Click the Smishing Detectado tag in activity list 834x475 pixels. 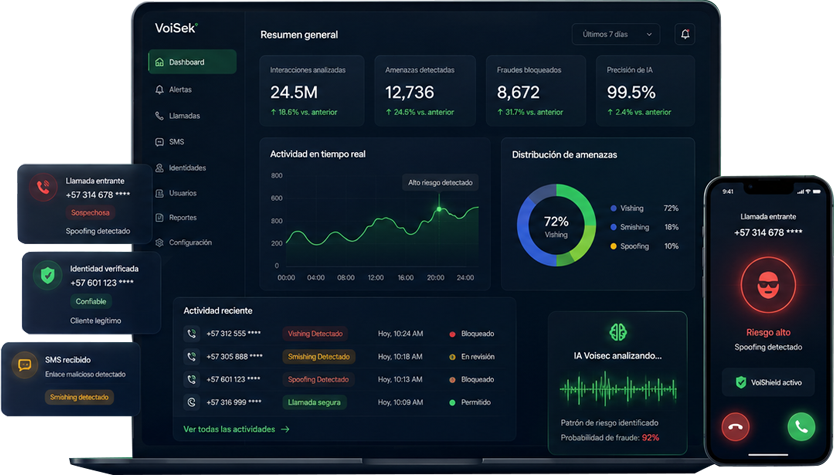(319, 356)
